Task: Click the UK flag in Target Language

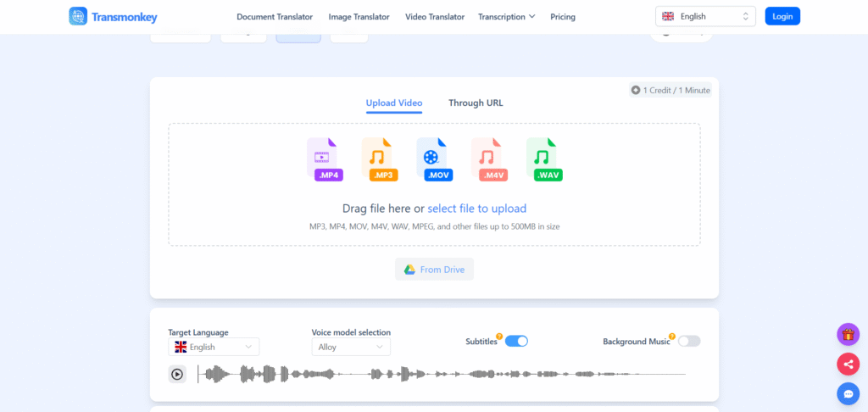Action: [x=181, y=348]
